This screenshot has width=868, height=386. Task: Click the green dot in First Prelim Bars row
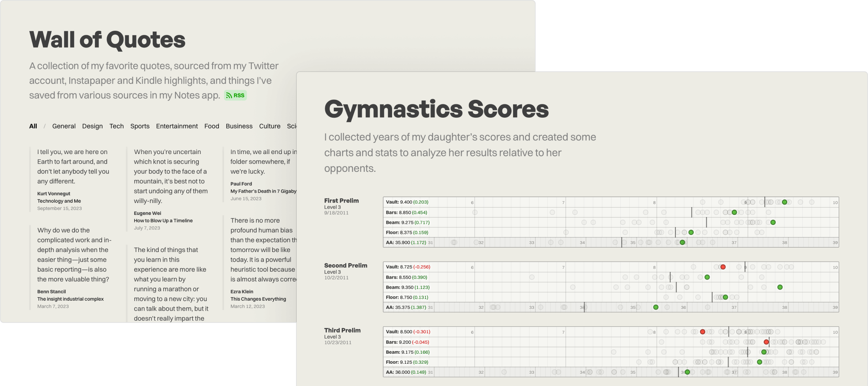point(734,212)
